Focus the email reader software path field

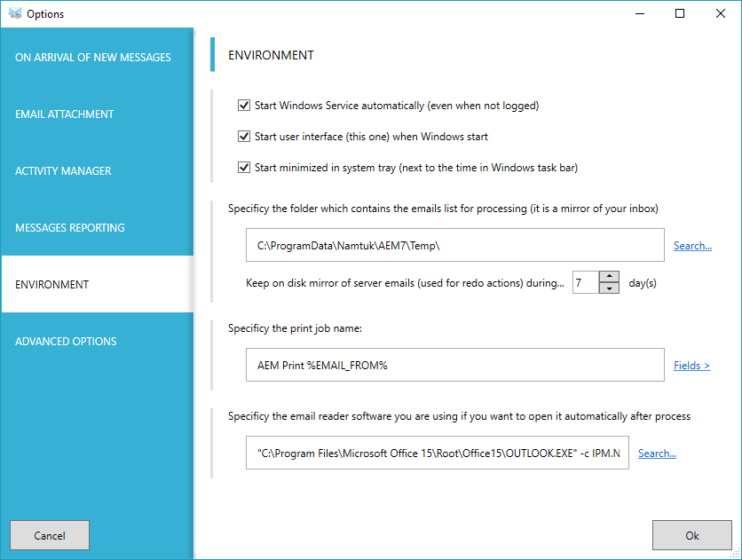438,453
